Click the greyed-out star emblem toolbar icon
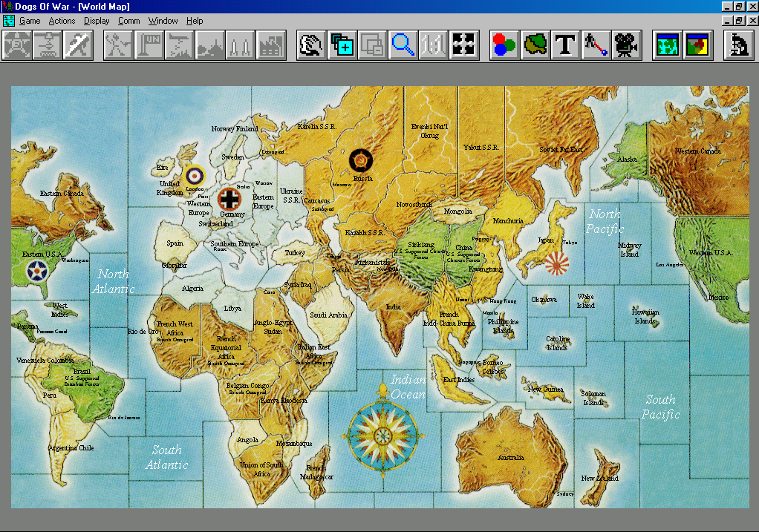 click(17, 45)
